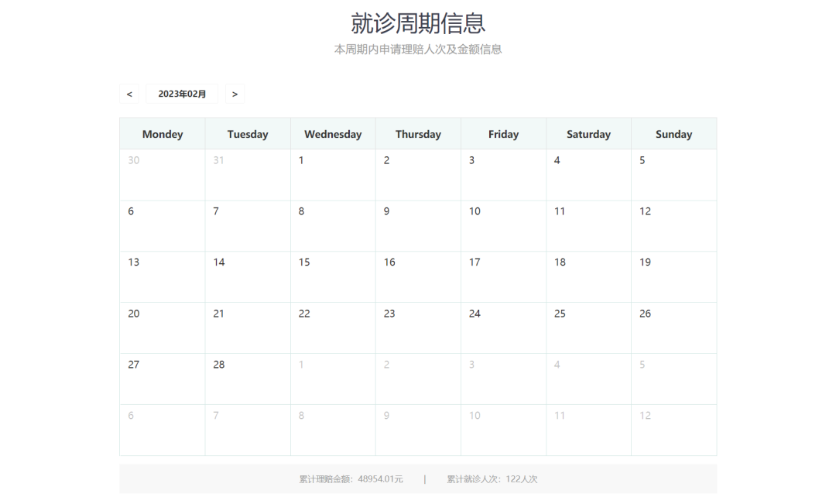836x504 pixels.
Task: Click the Mondey column header
Action: (163, 134)
